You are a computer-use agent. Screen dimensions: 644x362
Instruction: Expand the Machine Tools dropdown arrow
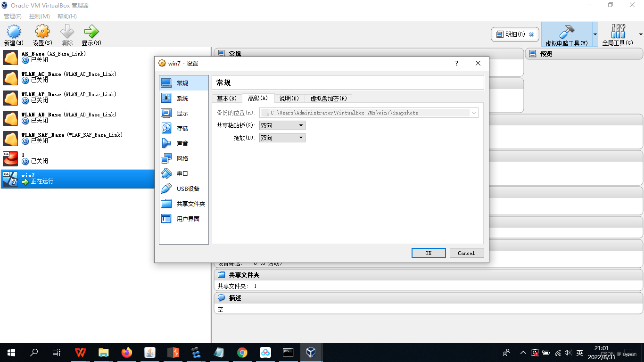(595, 34)
